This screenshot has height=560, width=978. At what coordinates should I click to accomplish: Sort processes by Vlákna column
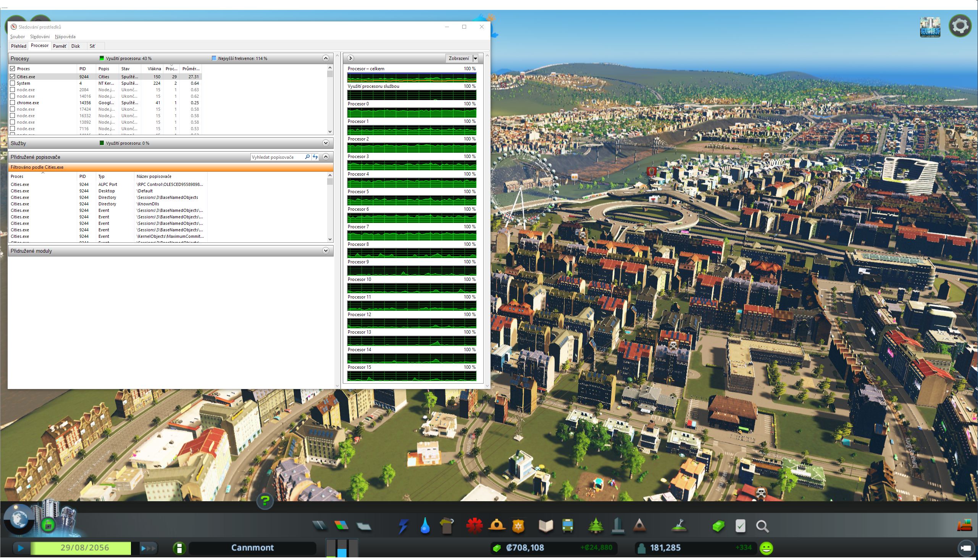152,69
